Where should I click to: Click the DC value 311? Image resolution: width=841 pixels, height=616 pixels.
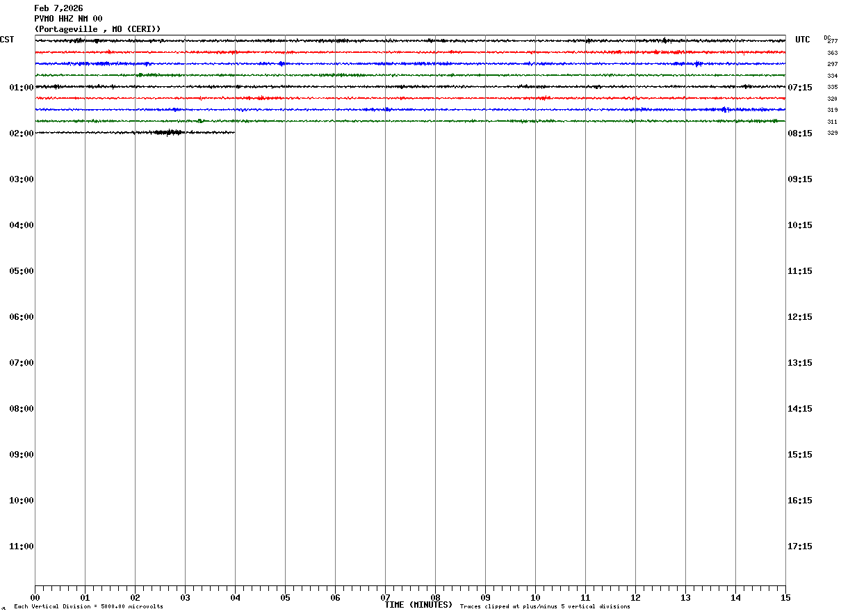click(833, 122)
